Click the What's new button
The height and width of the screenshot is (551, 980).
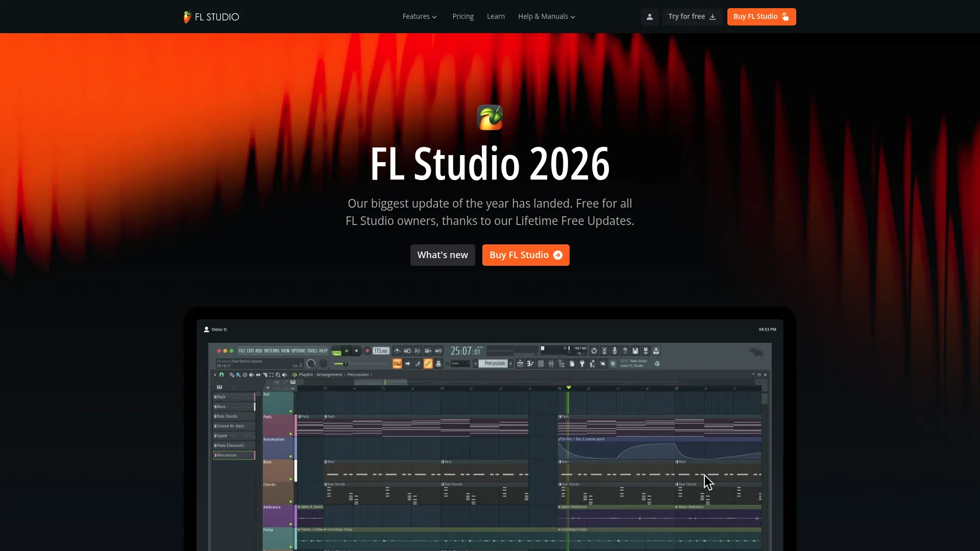[x=443, y=255]
